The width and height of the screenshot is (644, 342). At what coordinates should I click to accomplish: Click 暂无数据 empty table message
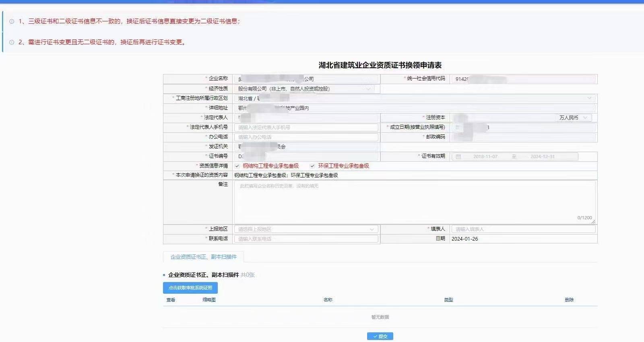[380, 317]
